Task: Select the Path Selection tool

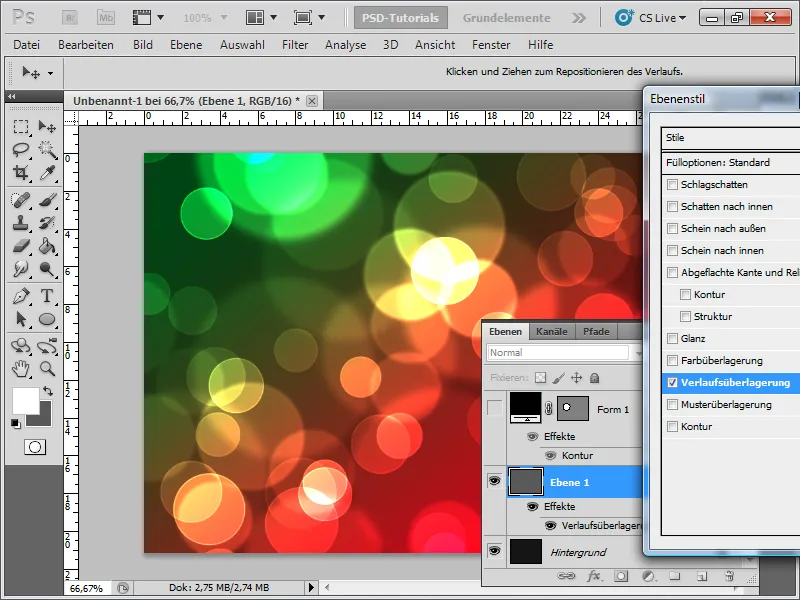Action: (20, 319)
